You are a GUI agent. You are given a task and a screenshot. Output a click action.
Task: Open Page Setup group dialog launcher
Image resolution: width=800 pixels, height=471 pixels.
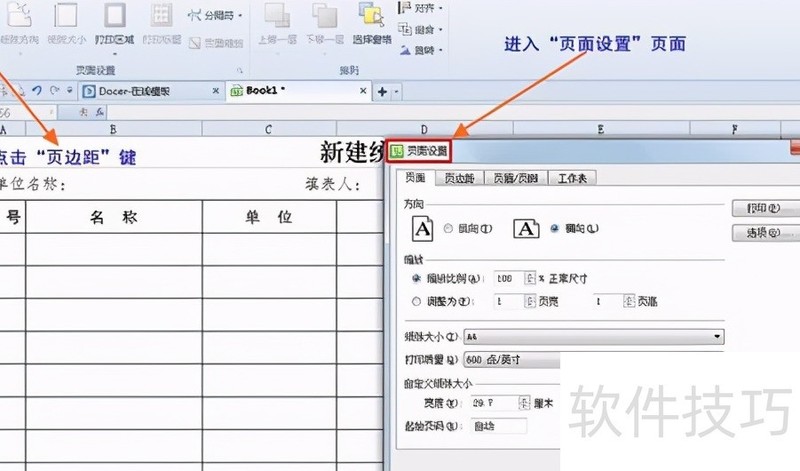click(239, 70)
